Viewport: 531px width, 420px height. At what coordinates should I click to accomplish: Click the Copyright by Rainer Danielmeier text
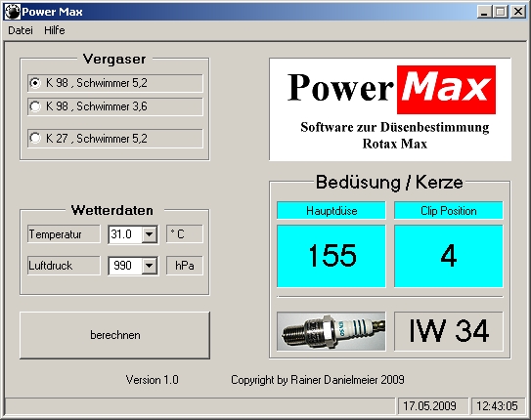tap(318, 380)
